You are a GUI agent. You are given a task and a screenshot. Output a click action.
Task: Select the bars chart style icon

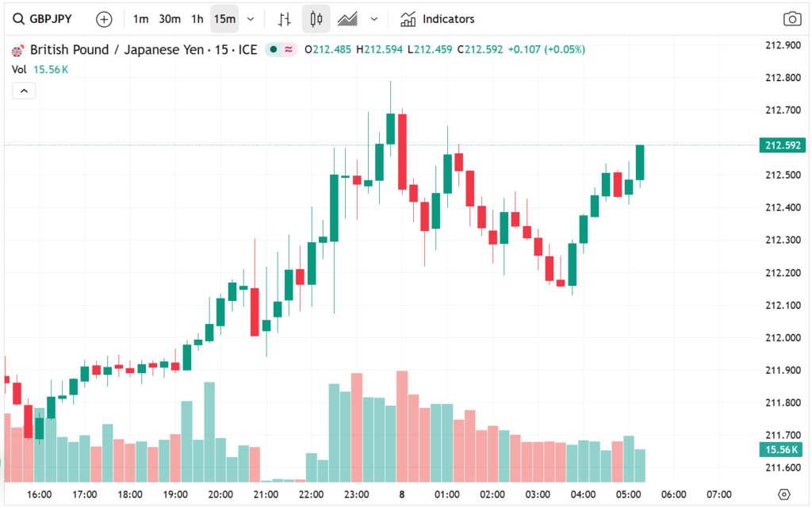tap(286, 18)
